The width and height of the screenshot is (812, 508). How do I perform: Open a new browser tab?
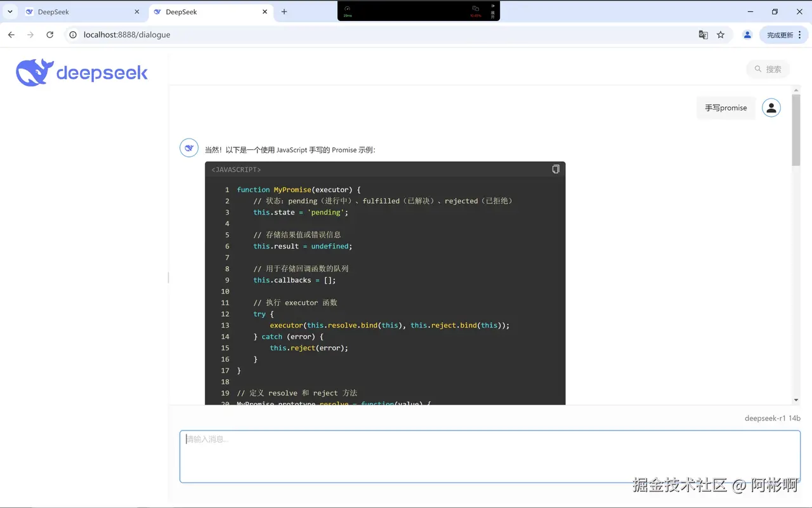tap(284, 11)
